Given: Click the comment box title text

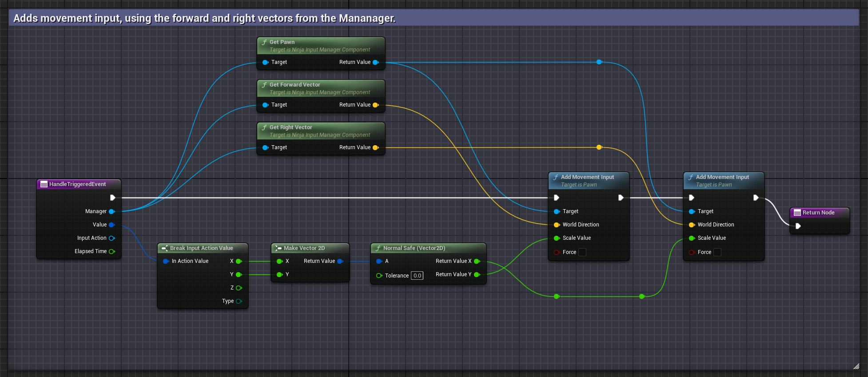Looking at the screenshot, I should (204, 18).
